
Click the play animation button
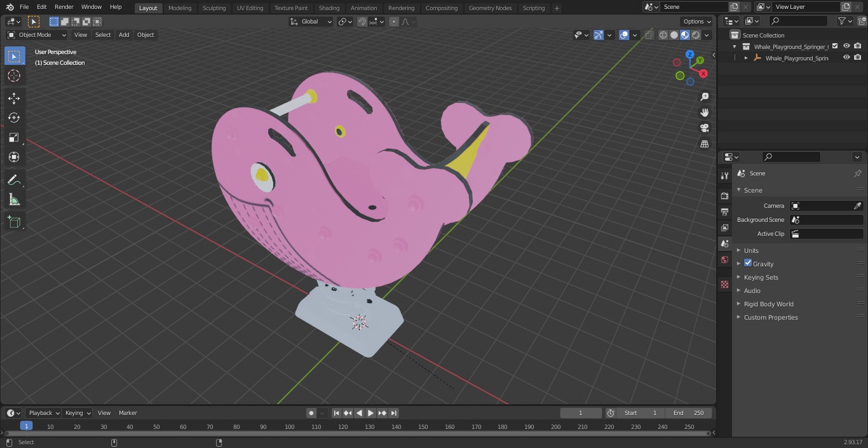pyautogui.click(x=370, y=413)
